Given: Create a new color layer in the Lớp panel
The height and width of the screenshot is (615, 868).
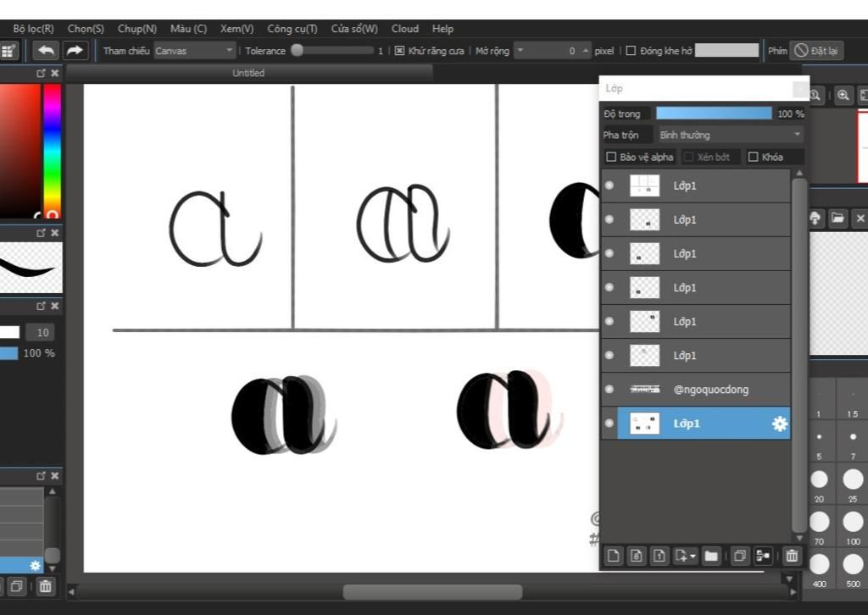Looking at the screenshot, I should (x=614, y=556).
